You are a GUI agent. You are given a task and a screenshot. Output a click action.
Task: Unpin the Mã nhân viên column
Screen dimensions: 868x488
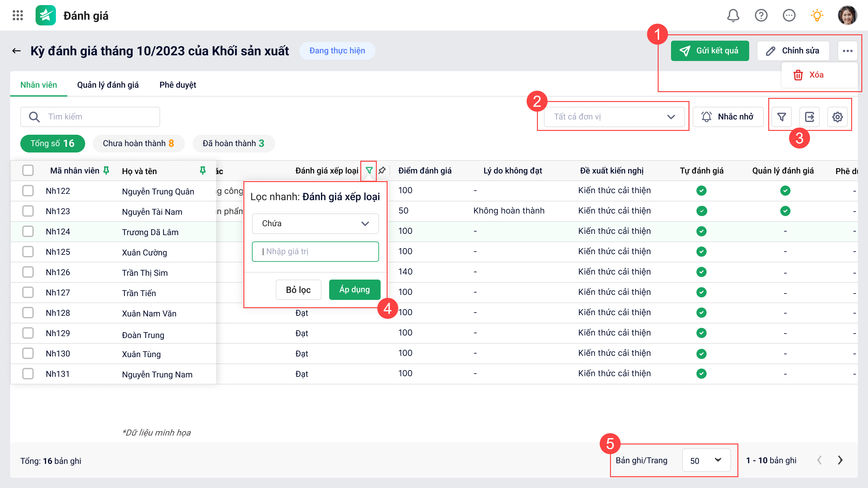point(106,171)
